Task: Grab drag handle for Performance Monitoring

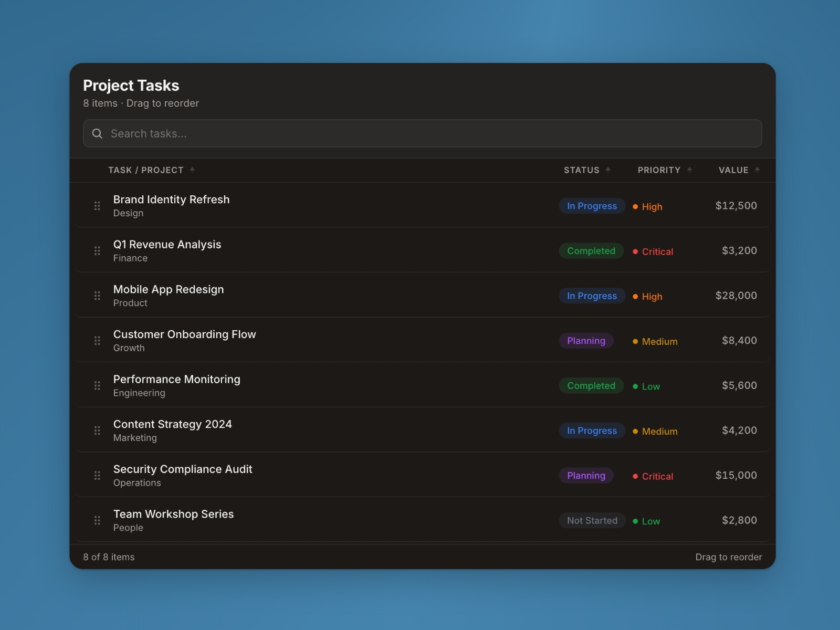Action: point(97,385)
